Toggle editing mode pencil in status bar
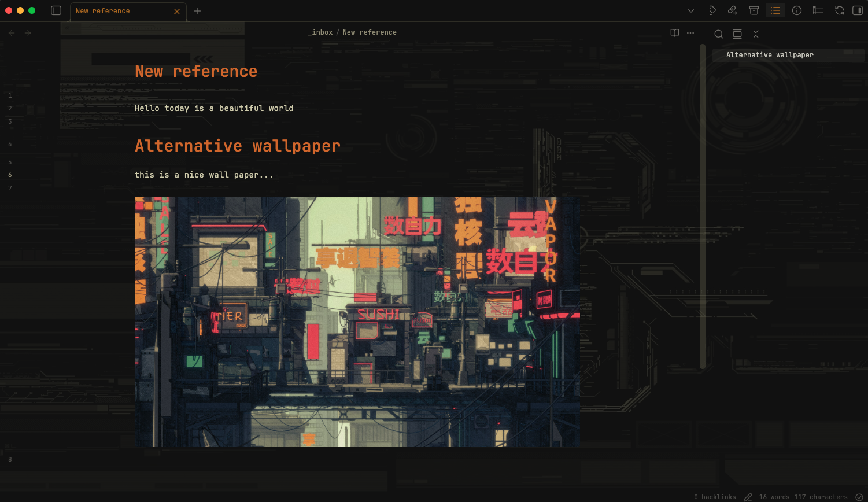The width and height of the screenshot is (868, 502). 748,497
